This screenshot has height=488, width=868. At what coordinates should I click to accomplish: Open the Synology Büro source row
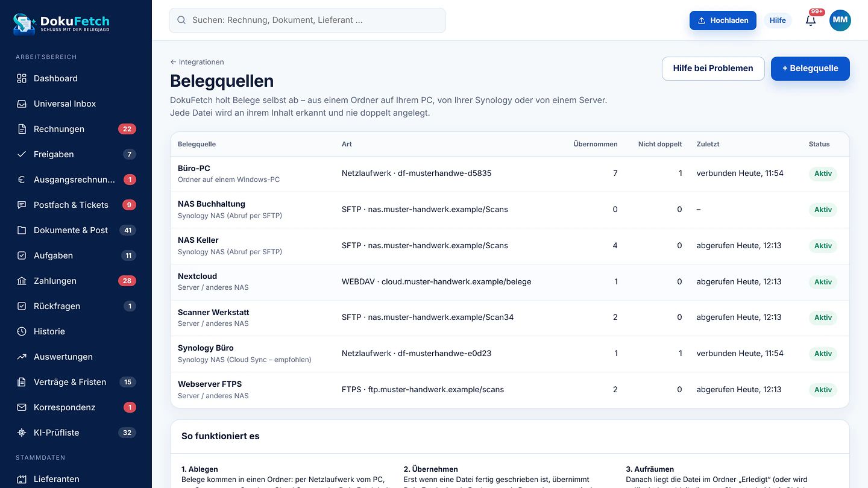(510, 354)
